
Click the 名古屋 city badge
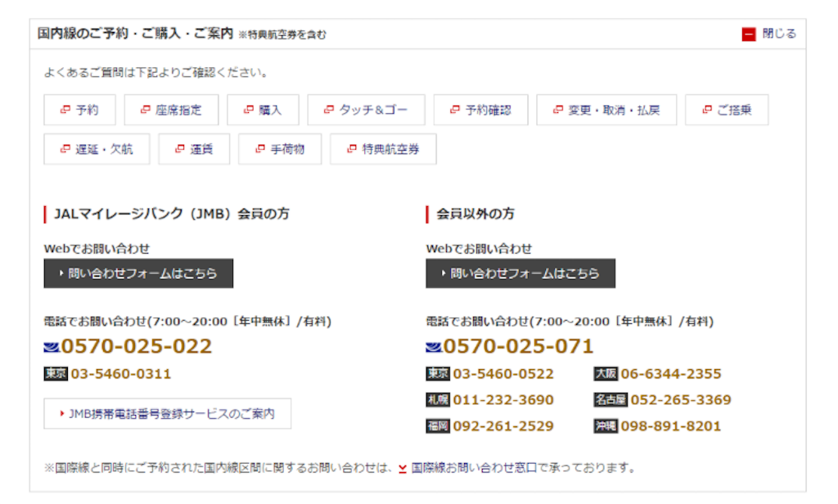[x=610, y=400]
